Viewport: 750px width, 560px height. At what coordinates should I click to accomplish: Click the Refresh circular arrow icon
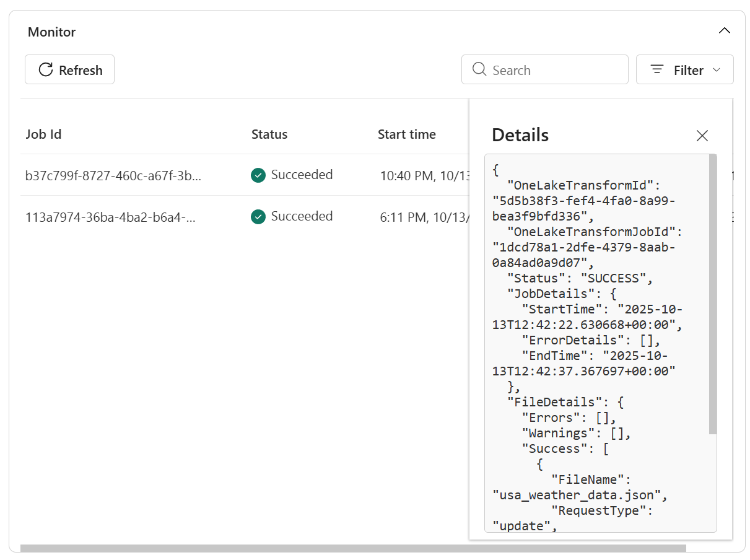pos(45,69)
